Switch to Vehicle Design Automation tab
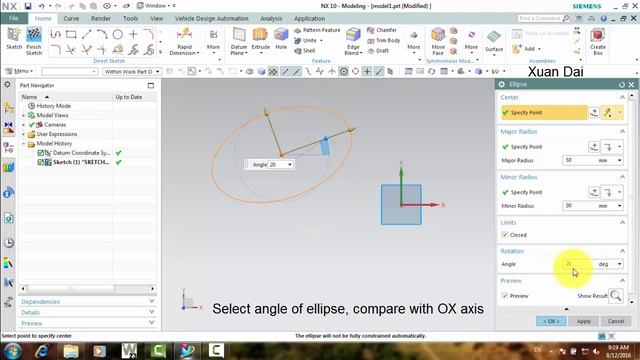This screenshot has height=360, width=640. 211,18
